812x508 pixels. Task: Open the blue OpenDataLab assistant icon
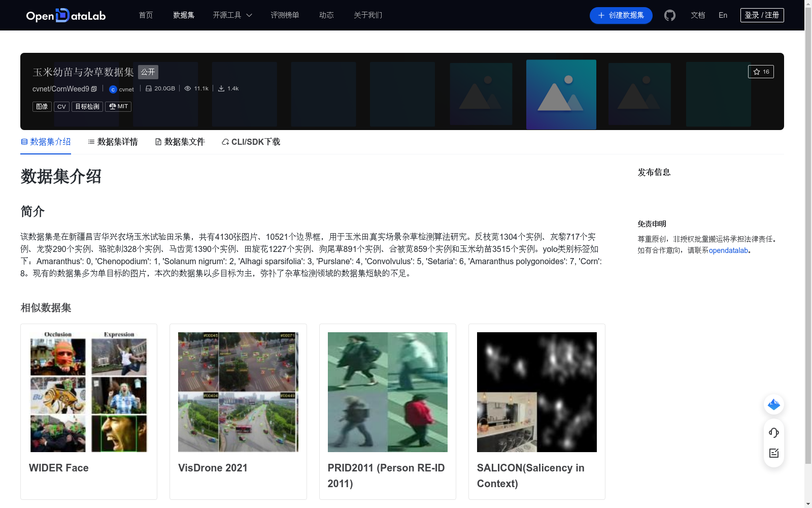773,404
